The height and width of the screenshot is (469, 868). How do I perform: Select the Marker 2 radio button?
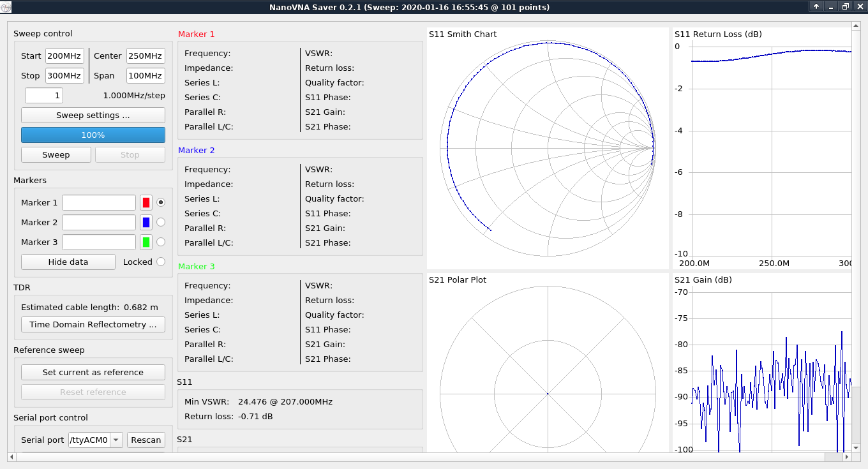(x=161, y=222)
